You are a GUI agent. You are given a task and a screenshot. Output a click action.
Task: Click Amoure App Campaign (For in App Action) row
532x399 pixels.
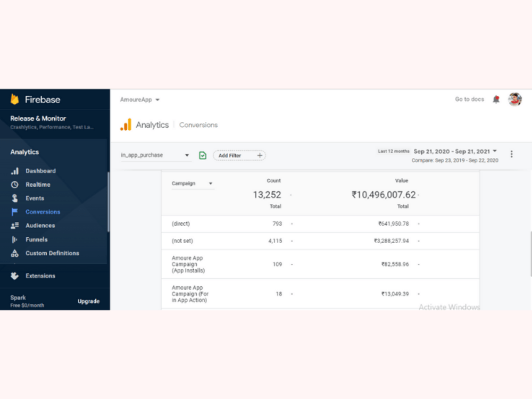coord(320,294)
